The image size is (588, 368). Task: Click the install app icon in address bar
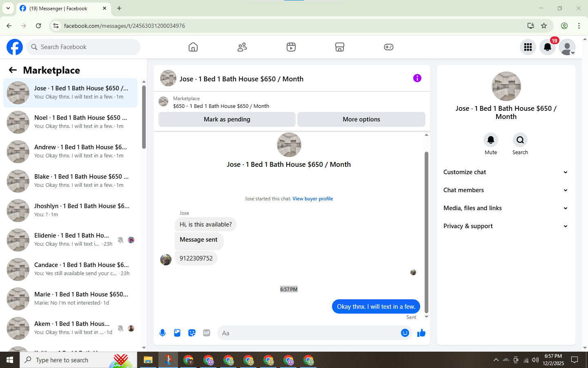point(531,26)
